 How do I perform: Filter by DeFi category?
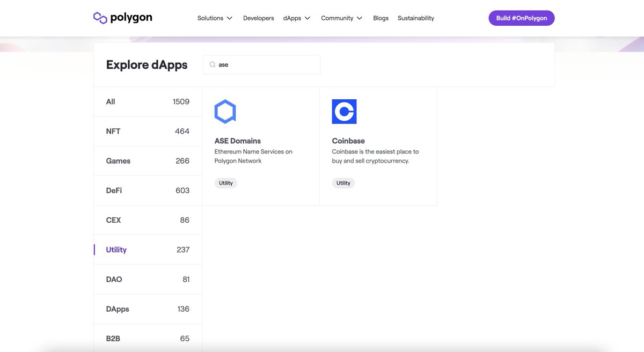pyautogui.click(x=148, y=190)
